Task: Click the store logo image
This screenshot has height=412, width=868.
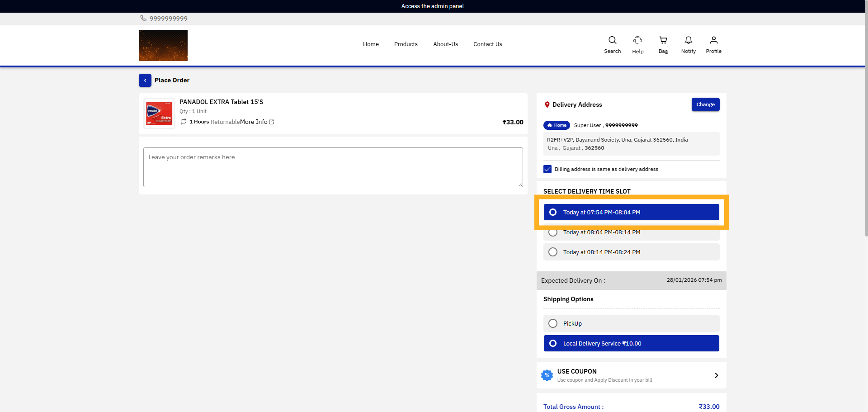Action: [163, 45]
